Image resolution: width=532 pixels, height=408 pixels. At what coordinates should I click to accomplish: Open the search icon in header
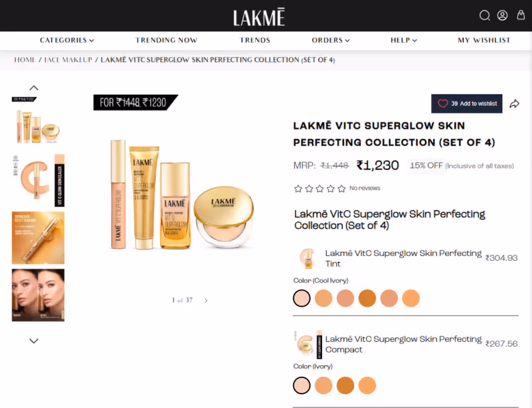[x=485, y=15]
